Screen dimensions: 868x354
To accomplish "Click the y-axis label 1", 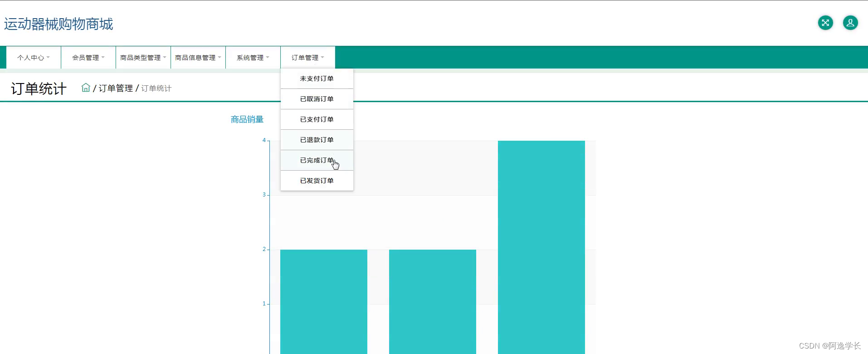I will 264,304.
